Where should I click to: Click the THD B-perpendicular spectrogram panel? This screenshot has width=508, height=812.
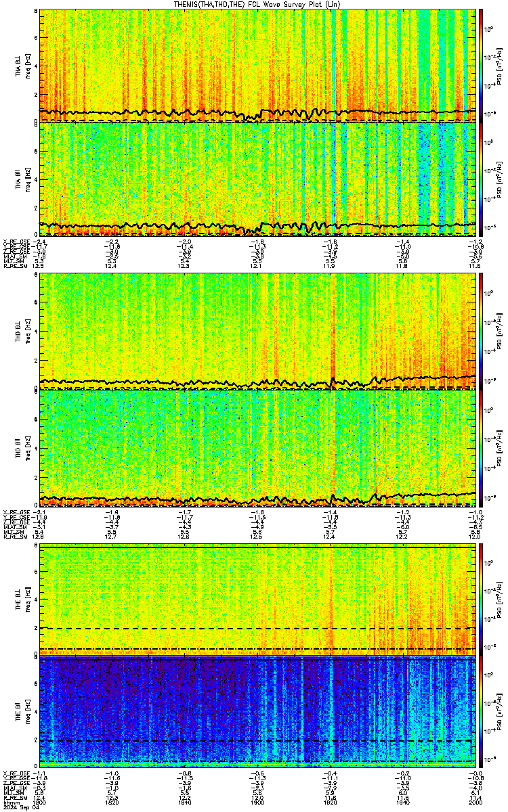(257, 332)
